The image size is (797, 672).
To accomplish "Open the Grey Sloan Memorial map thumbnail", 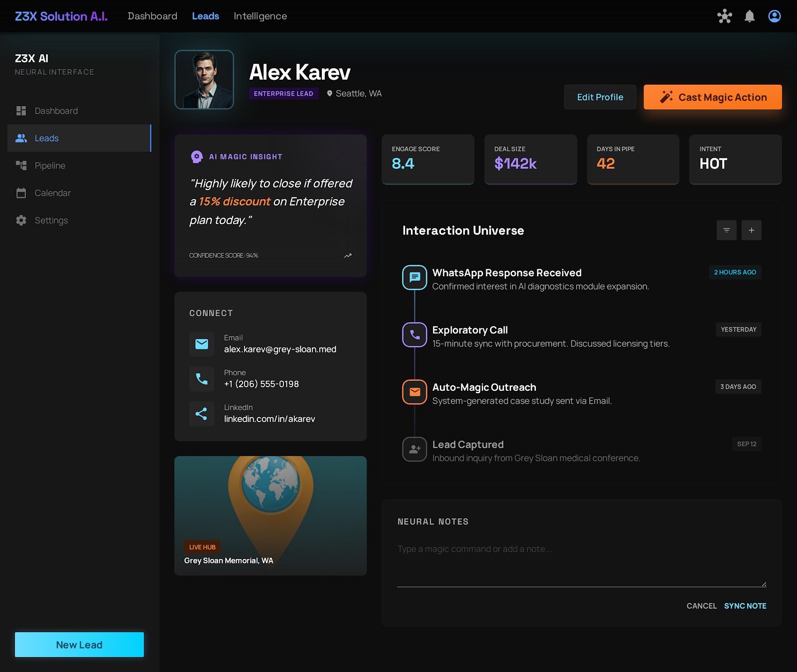I will (270, 515).
